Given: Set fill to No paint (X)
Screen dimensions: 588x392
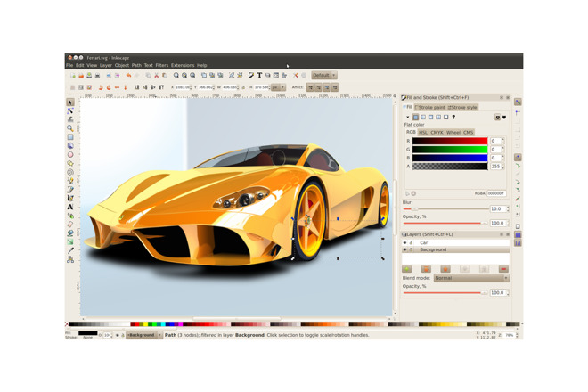Looking at the screenshot, I should coord(408,118).
